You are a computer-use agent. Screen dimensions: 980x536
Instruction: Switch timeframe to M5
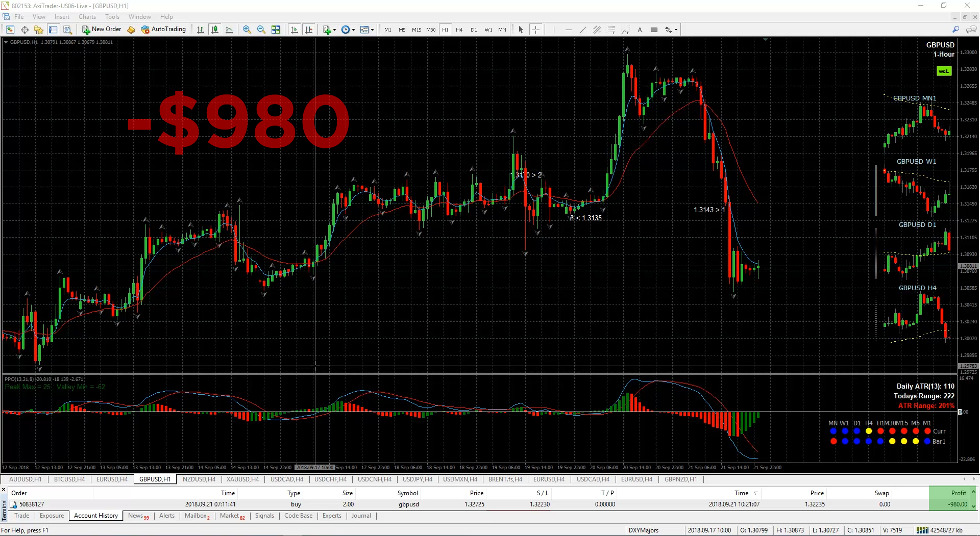tap(402, 30)
